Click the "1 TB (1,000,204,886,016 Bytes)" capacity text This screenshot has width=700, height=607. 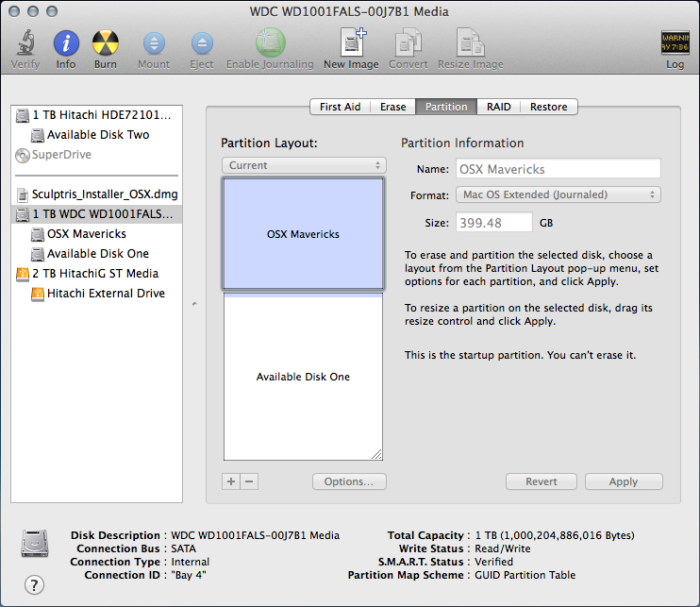point(555,535)
